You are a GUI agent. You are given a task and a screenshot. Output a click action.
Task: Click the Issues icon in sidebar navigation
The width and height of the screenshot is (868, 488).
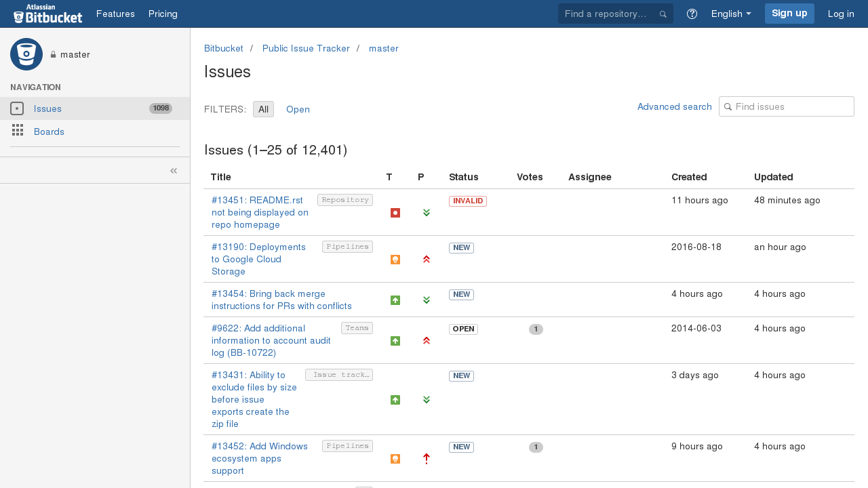(x=17, y=108)
